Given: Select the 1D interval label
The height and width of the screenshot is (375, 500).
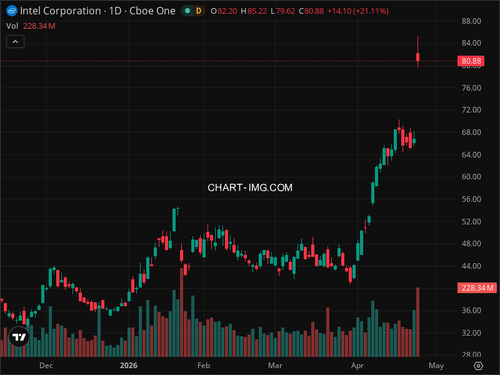Looking at the screenshot, I should [115, 11].
